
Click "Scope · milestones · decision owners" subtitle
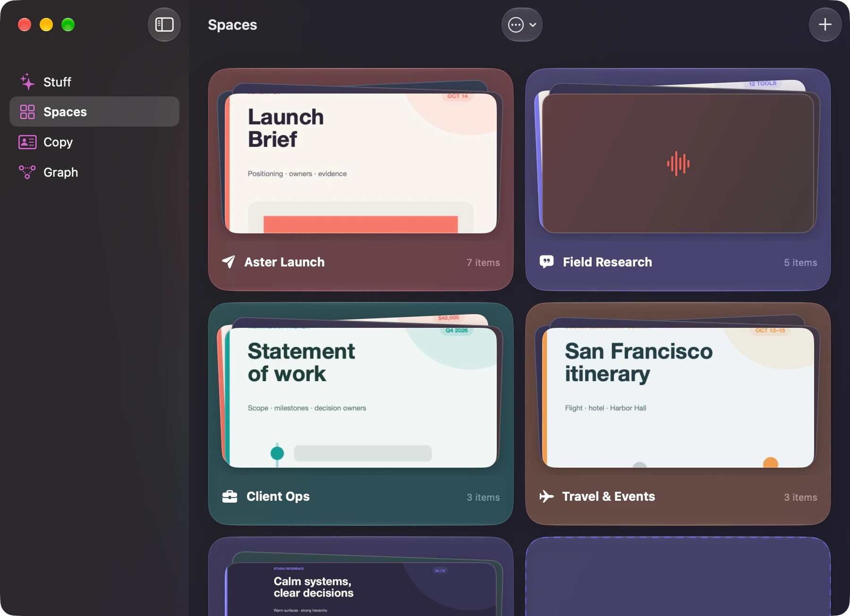tap(307, 408)
